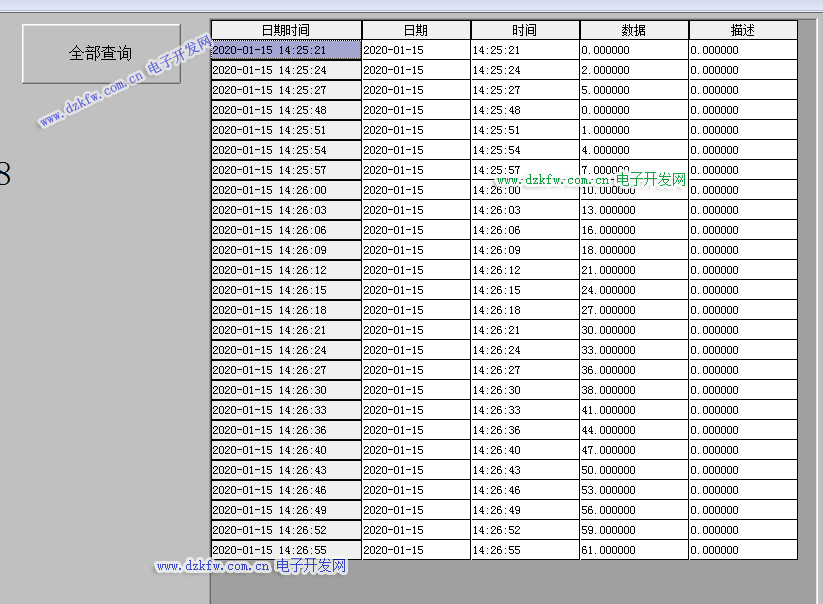Select row header 2020-01-15 14:25:21

(x=286, y=50)
